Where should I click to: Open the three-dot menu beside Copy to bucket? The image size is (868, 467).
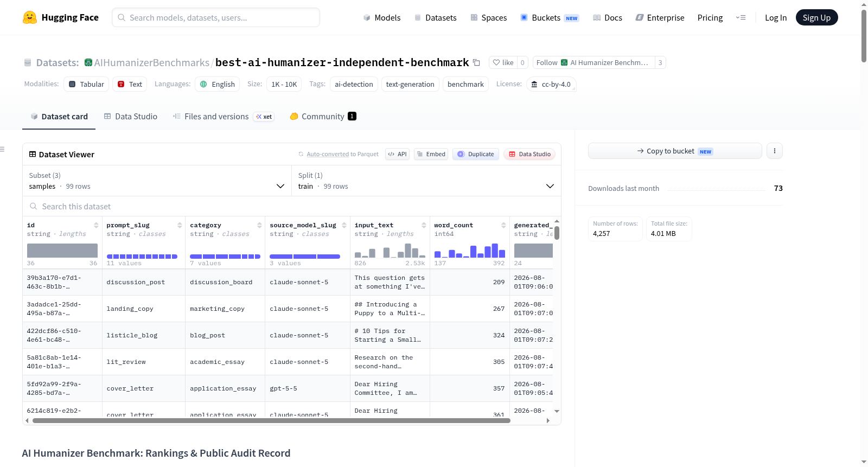click(x=775, y=151)
